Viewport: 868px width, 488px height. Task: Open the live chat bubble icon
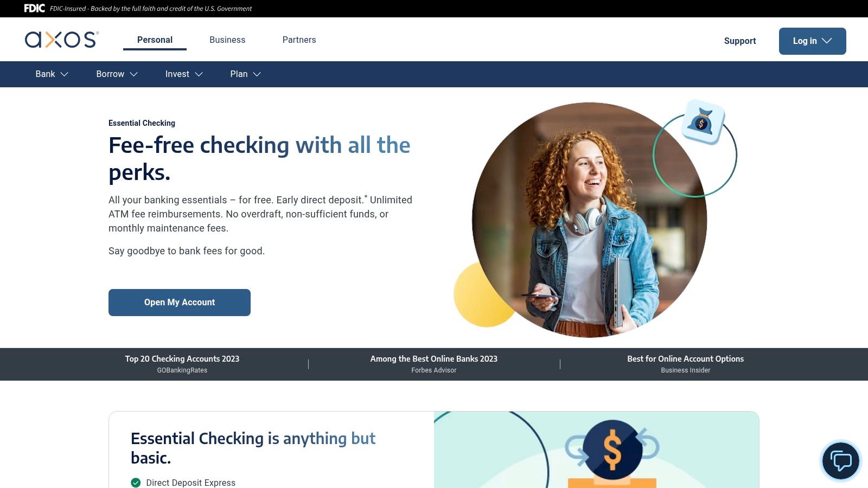(841, 461)
